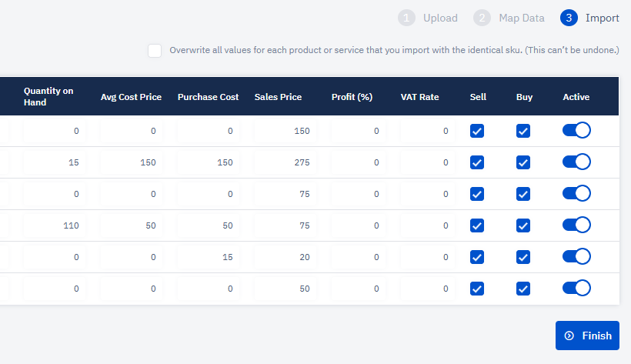
Task: Edit Purchase Cost field showing 150
Action: (x=208, y=162)
